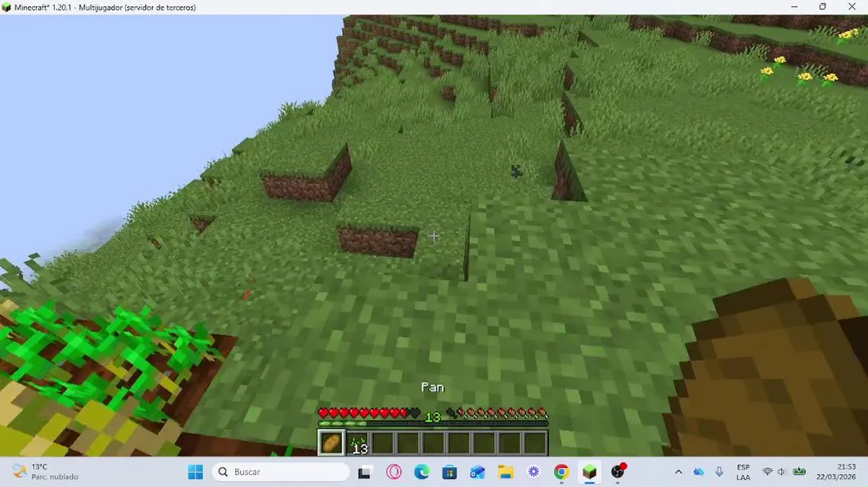
Task: Open the ESP LAA language switcher
Action: [743, 472]
